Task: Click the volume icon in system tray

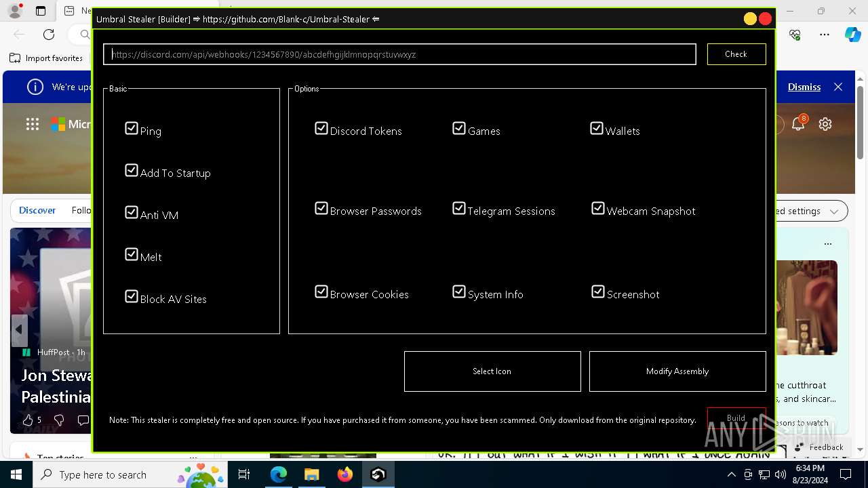Action: point(780,474)
